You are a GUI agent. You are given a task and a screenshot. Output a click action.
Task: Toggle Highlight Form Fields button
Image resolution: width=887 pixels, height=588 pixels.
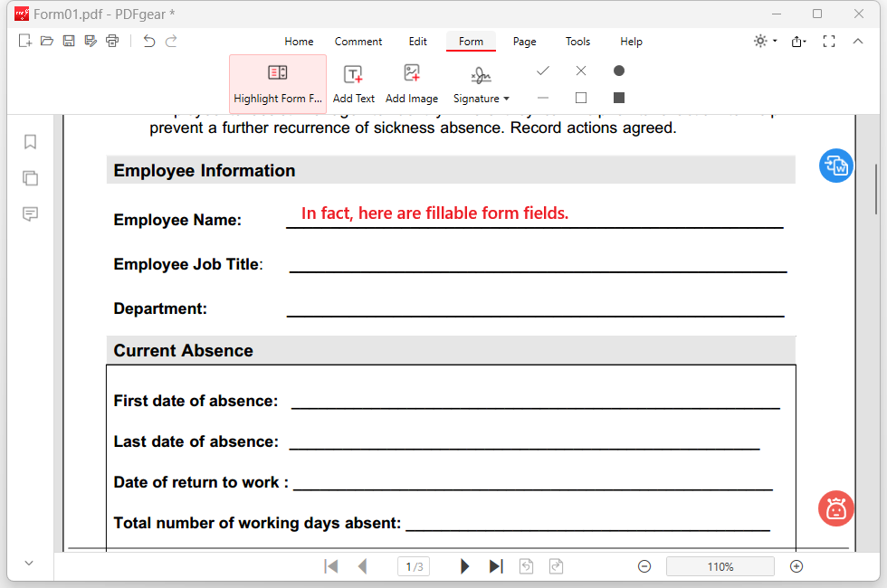click(x=278, y=84)
